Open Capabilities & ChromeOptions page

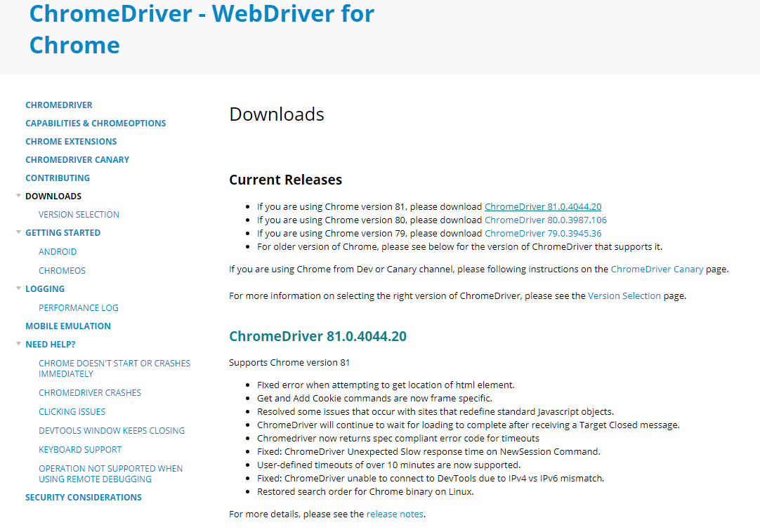coord(96,123)
